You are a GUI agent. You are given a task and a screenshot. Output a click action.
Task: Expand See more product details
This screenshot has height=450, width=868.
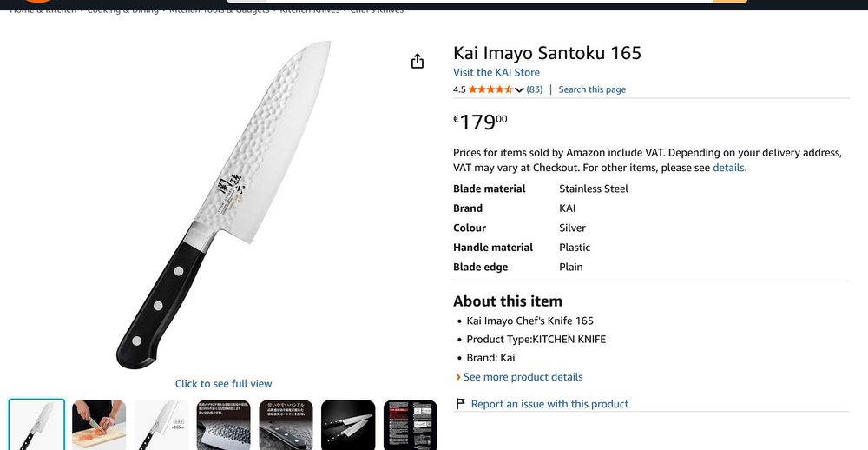point(523,377)
